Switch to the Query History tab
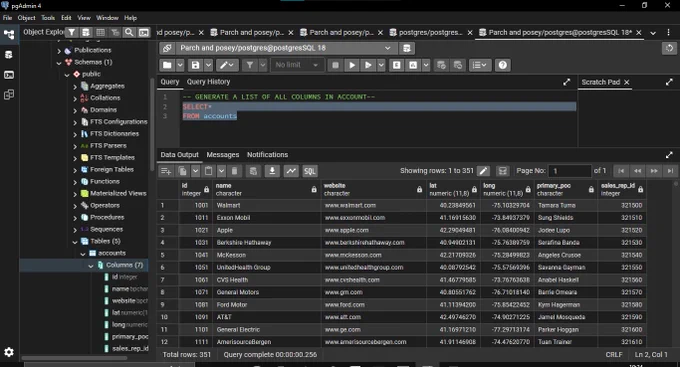680x367 pixels. pos(208,82)
